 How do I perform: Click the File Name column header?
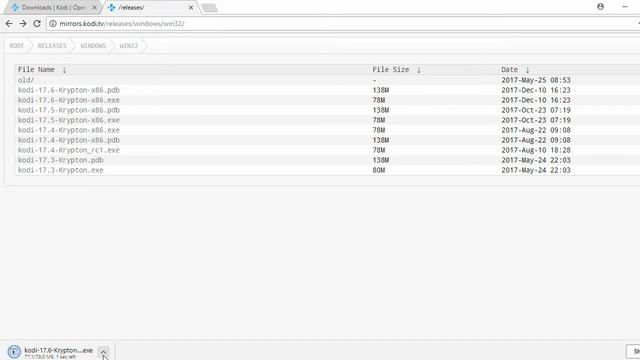coord(36,70)
